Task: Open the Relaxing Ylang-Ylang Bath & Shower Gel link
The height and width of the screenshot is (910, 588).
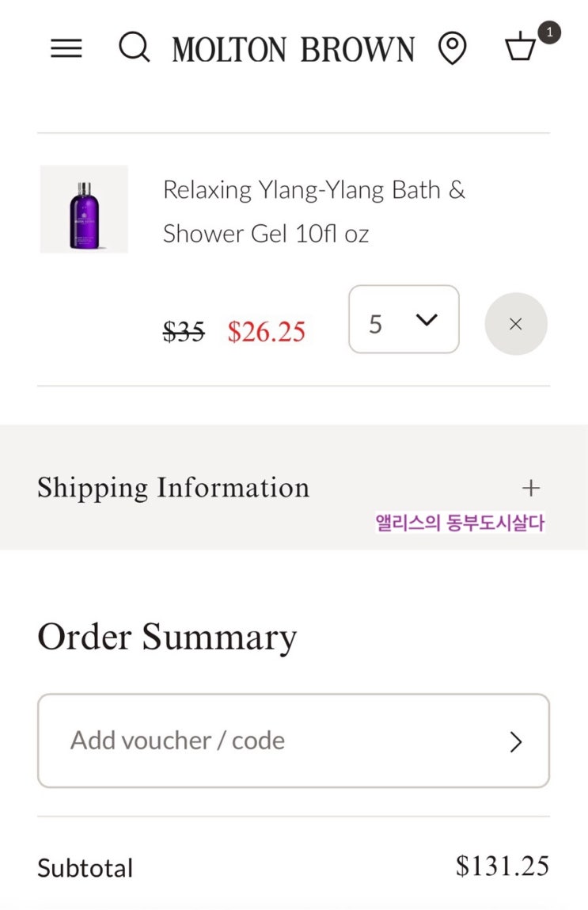Action: tap(314, 211)
